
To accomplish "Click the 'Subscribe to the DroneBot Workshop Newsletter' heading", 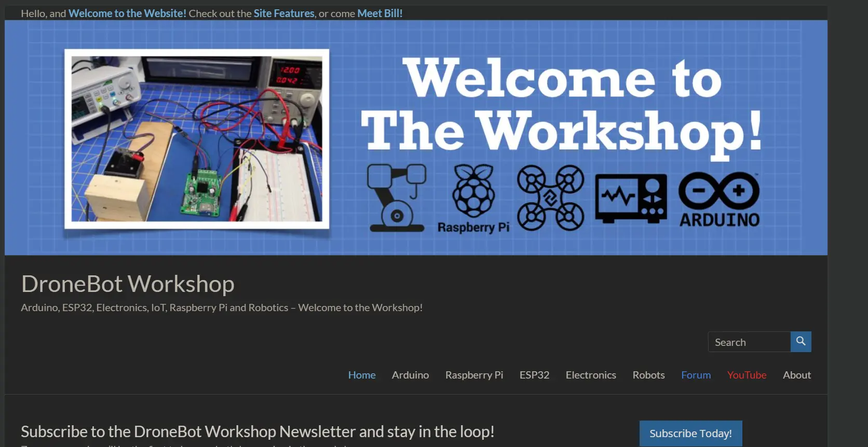I will (257, 431).
